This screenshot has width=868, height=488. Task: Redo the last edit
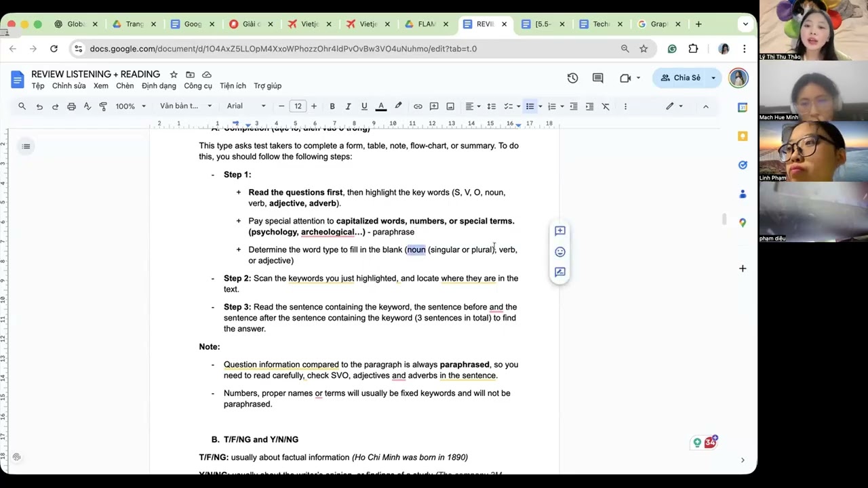[x=55, y=106]
